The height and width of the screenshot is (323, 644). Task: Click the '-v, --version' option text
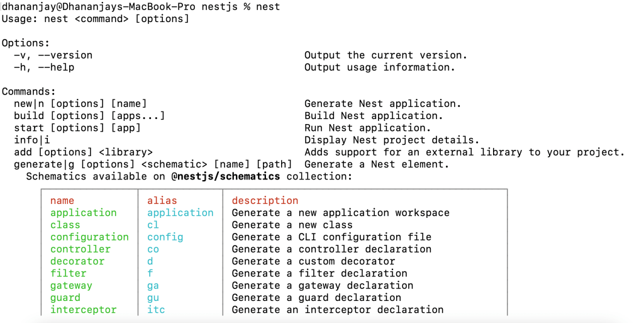pyautogui.click(x=53, y=55)
